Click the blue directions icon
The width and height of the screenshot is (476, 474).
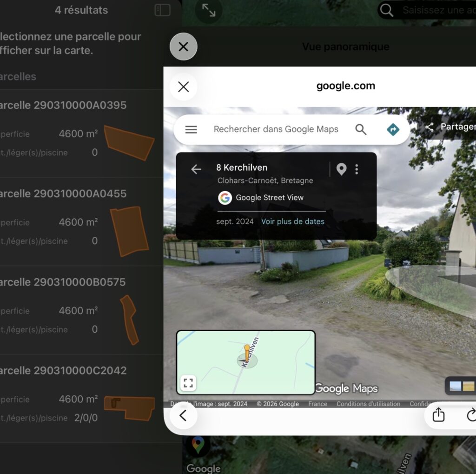pos(393,129)
